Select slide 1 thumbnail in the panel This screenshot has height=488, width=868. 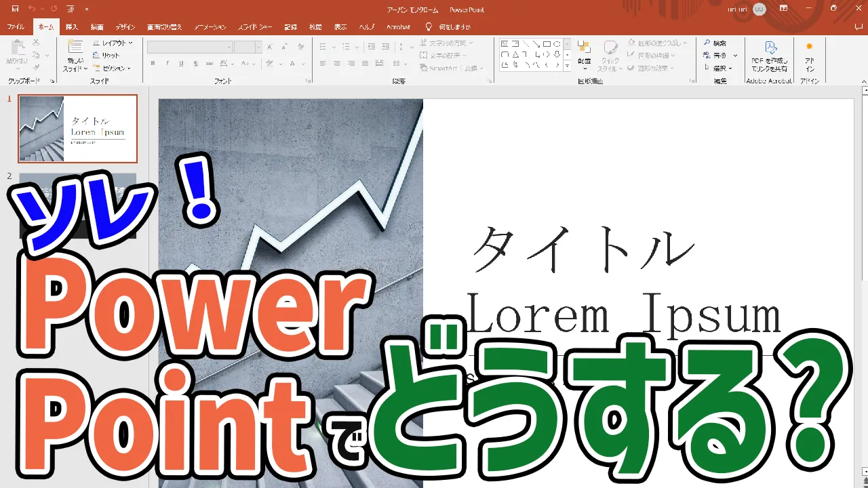coord(77,128)
